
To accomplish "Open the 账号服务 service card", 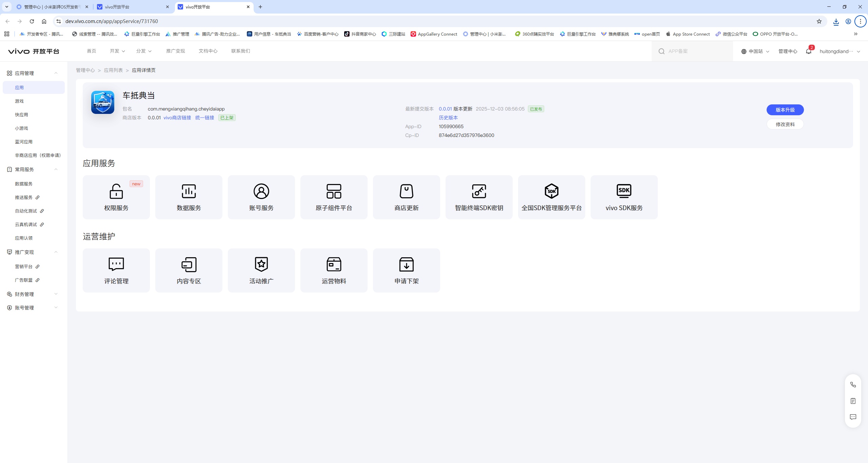I will tap(261, 197).
